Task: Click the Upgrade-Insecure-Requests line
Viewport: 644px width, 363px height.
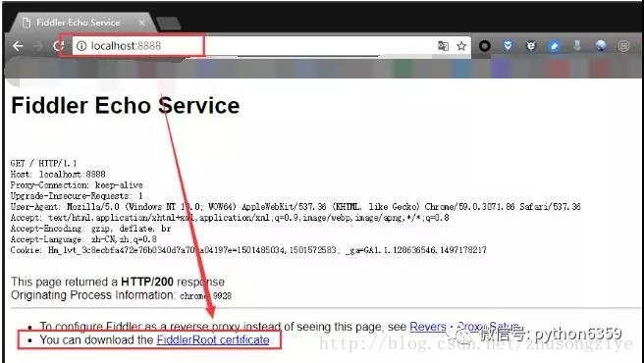Action: 77,196
